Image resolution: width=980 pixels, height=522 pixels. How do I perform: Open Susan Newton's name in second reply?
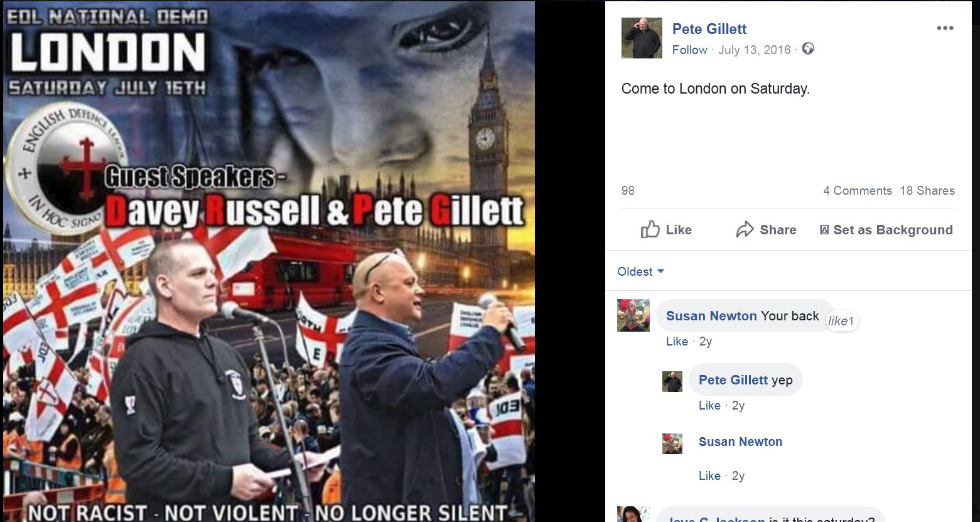coord(740,442)
